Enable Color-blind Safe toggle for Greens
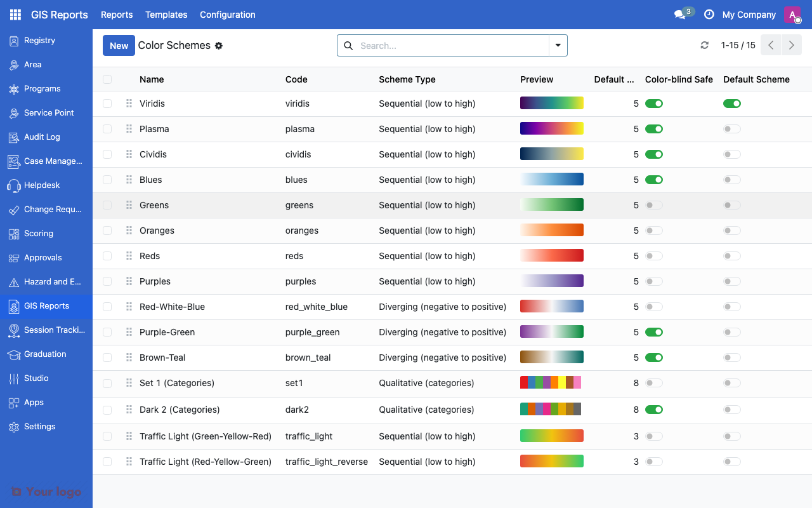Viewport: 812px width, 508px height. [x=654, y=205]
